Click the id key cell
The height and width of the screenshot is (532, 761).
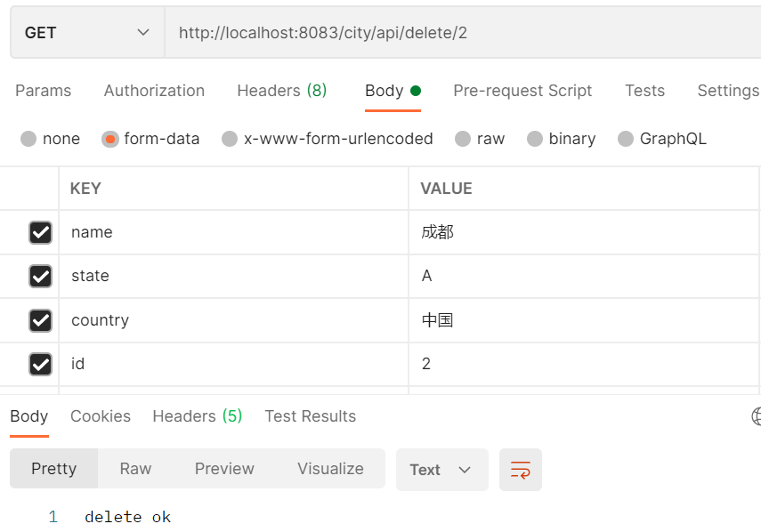(x=233, y=364)
